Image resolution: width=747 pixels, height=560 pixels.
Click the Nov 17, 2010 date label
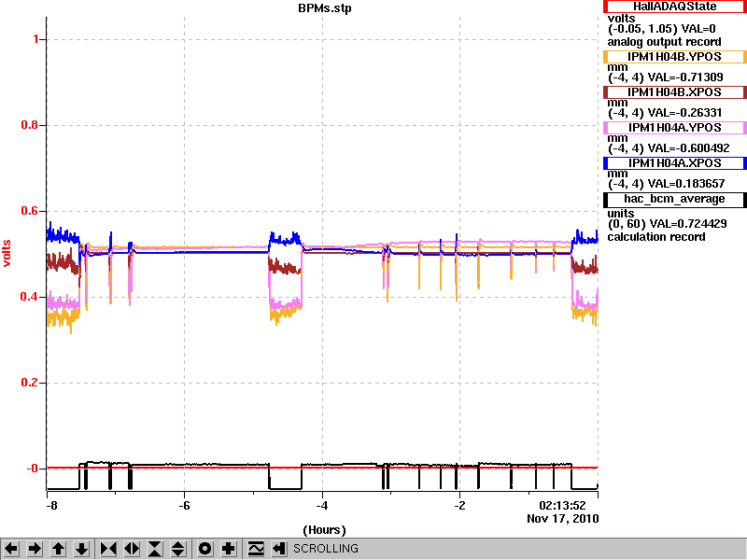tap(563, 519)
